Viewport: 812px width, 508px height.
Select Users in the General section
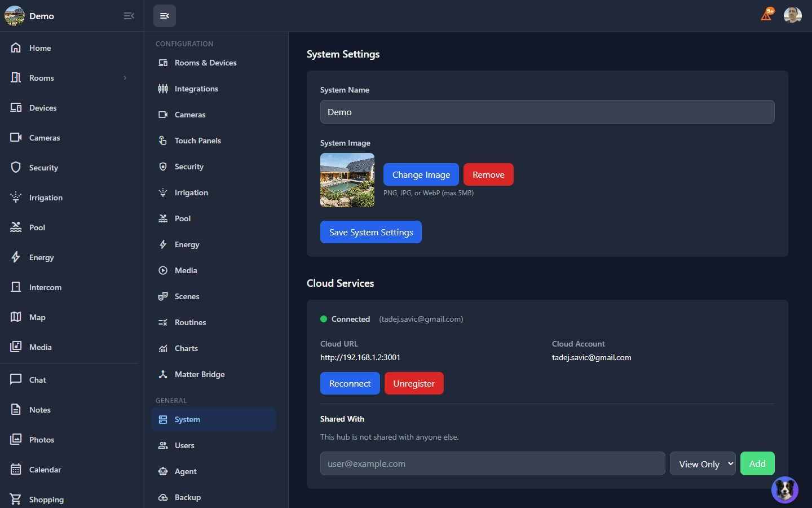[x=184, y=445]
